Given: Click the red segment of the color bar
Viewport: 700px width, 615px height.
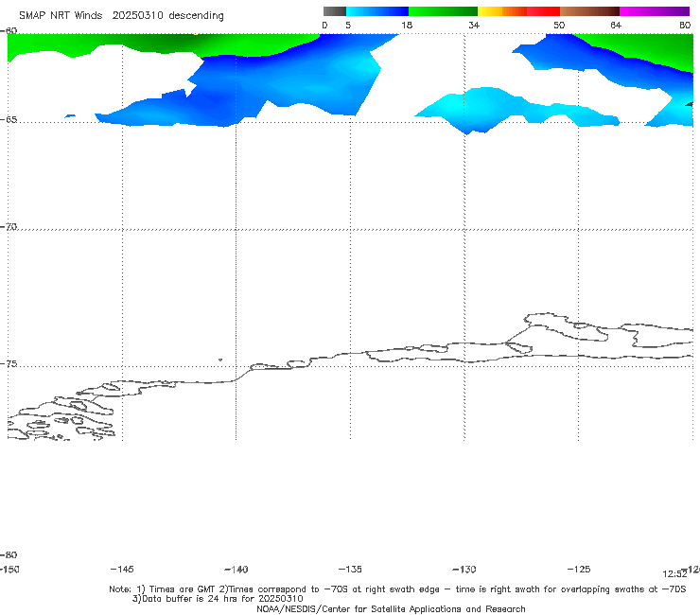Looking at the screenshot, I should pyautogui.click(x=543, y=11).
